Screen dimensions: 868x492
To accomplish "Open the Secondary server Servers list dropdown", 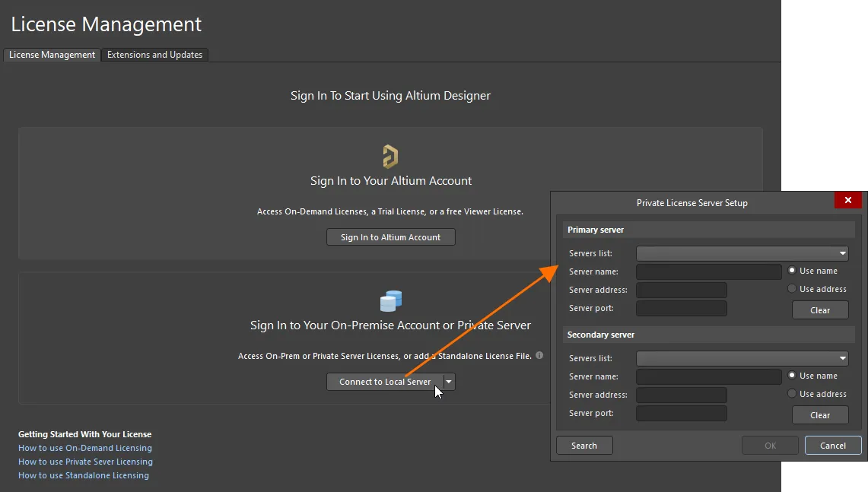I will click(x=742, y=359).
